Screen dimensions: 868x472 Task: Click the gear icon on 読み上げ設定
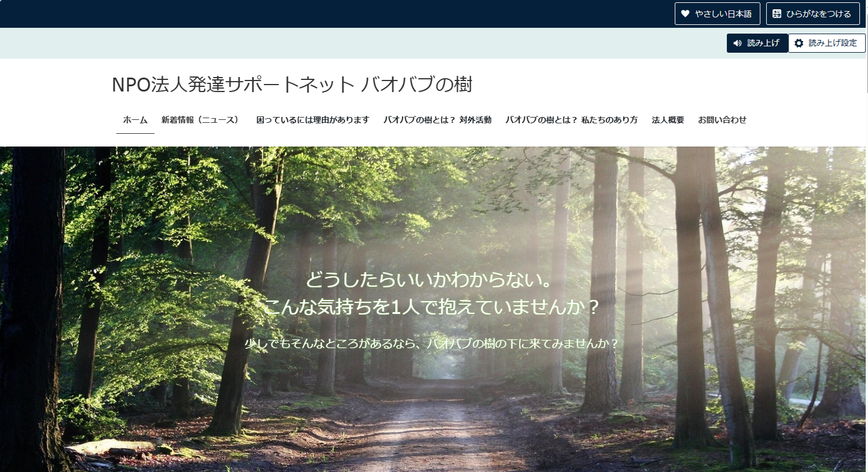point(799,43)
